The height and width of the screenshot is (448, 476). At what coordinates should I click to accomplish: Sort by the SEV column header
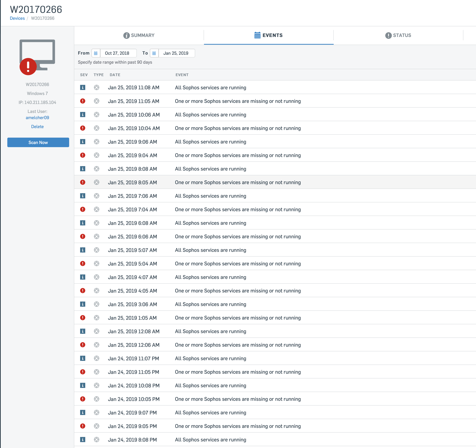pyautogui.click(x=84, y=75)
